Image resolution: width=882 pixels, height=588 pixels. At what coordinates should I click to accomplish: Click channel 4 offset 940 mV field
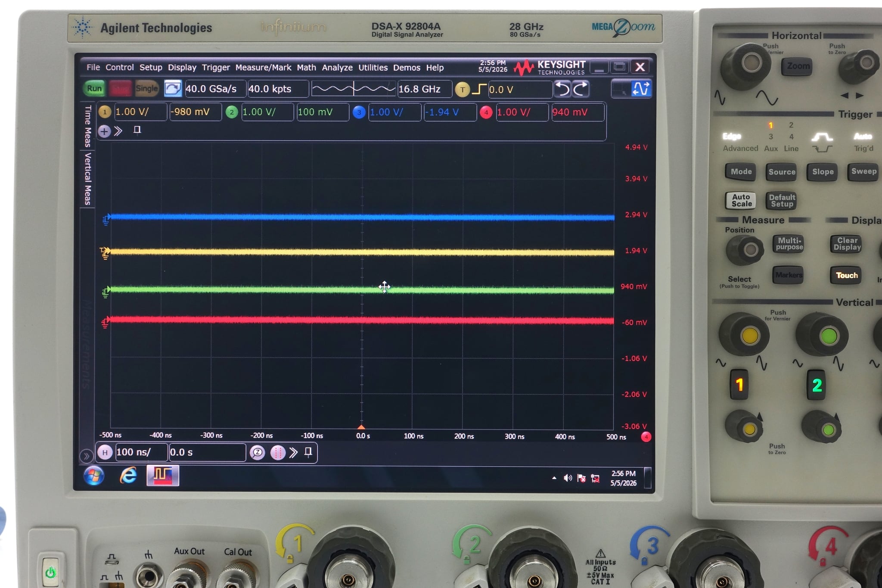tap(577, 112)
